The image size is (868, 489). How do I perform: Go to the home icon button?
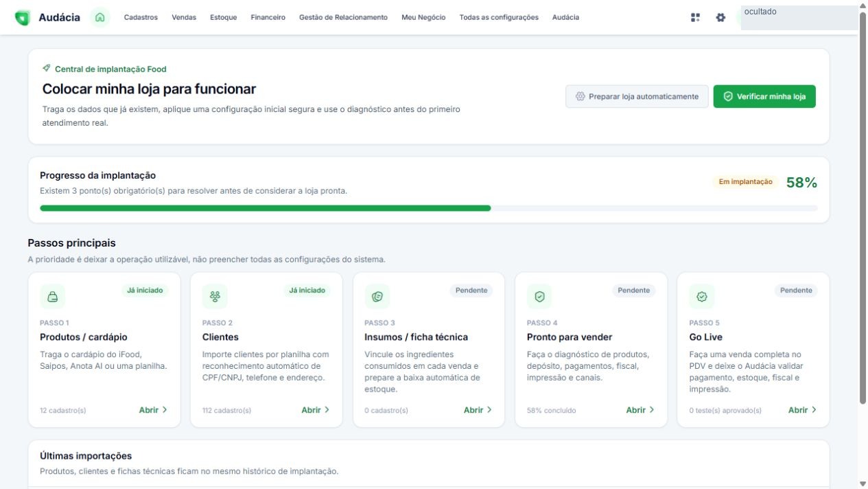tap(100, 18)
